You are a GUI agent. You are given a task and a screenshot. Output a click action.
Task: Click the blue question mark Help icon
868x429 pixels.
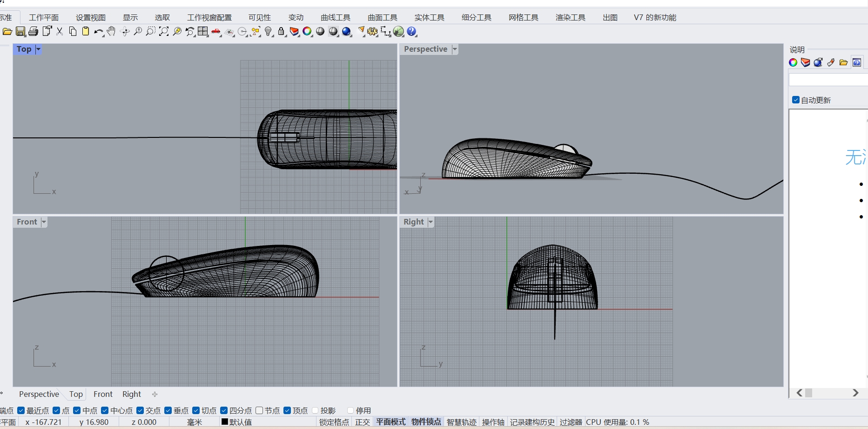pyautogui.click(x=411, y=32)
